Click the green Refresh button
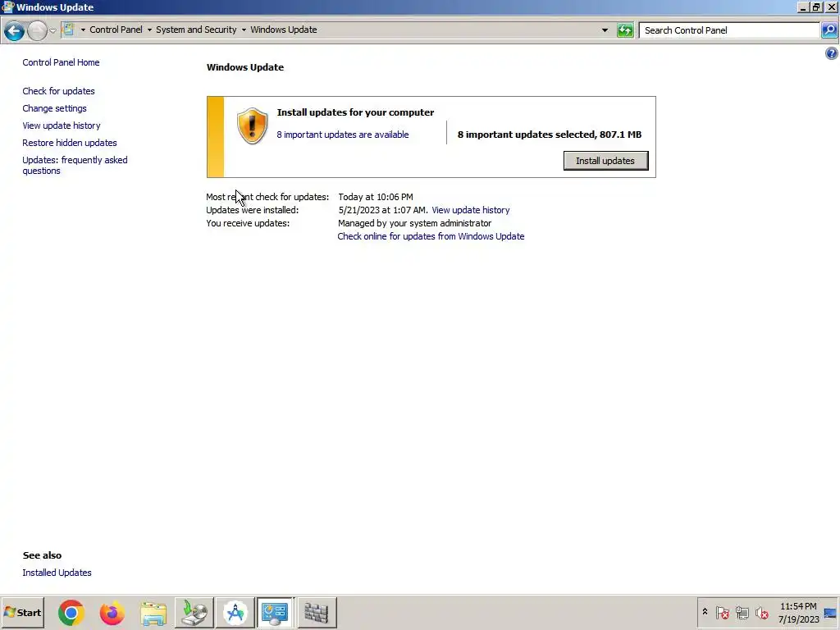Viewport: 840px width, 630px height. (x=625, y=30)
